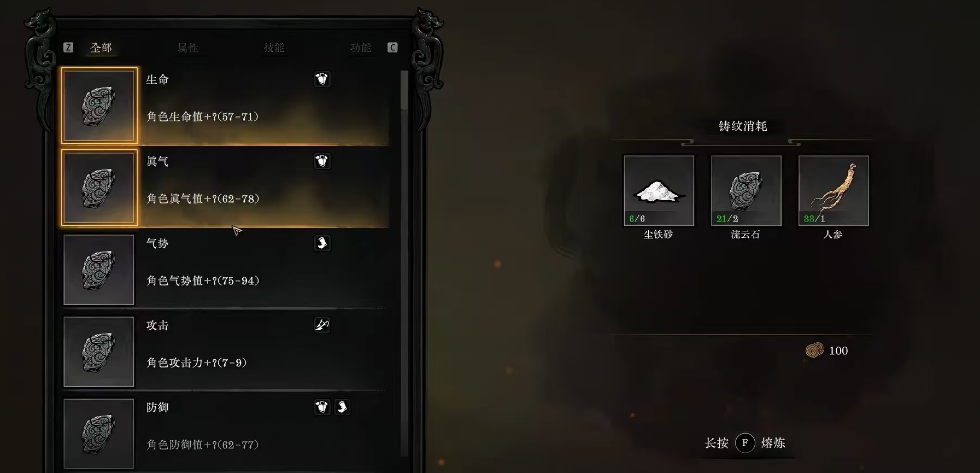Click the rune list scrollbar thumb
The height and width of the screenshot is (473, 980).
point(404,90)
